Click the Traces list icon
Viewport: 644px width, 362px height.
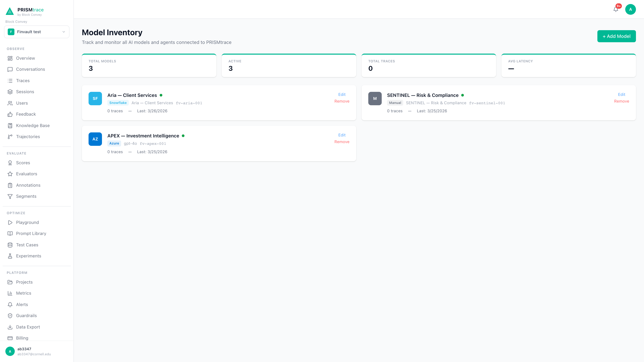[10, 81]
